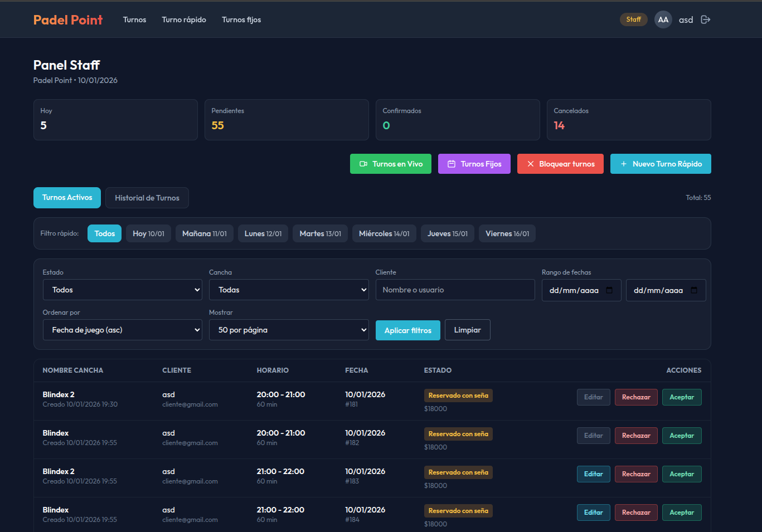Expand the Cancha dropdown

point(288,290)
